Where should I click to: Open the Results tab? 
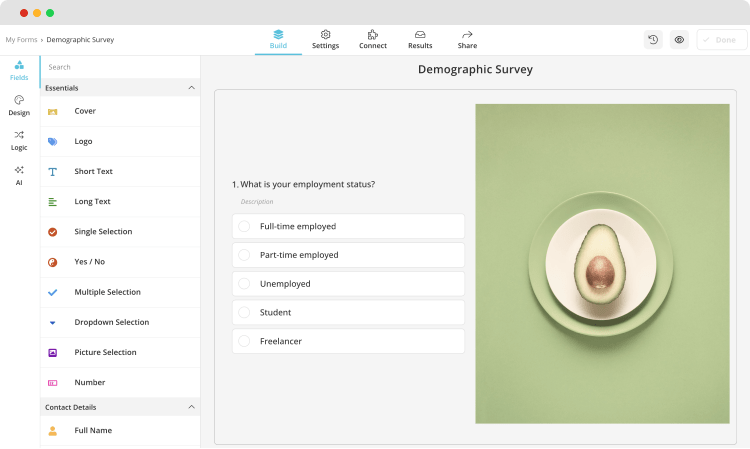point(420,39)
